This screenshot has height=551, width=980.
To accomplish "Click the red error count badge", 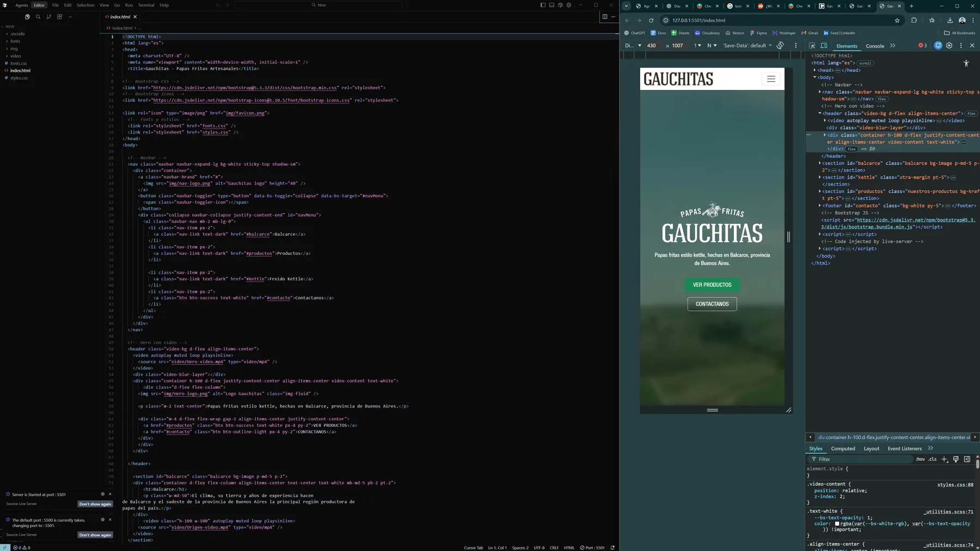I will 922,46.
